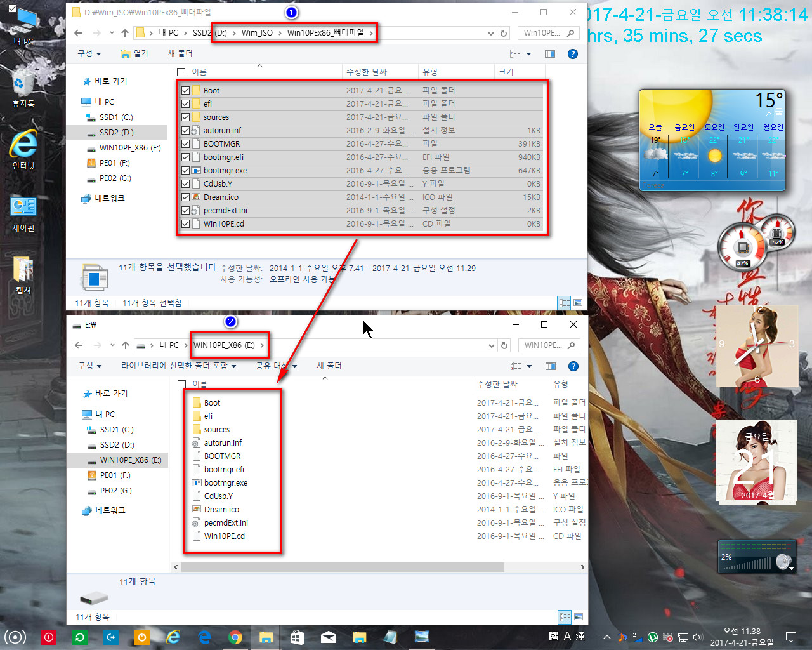The height and width of the screenshot is (650, 812).
Task: Open the 제어판 control panel desktop icon
Action: (x=23, y=212)
